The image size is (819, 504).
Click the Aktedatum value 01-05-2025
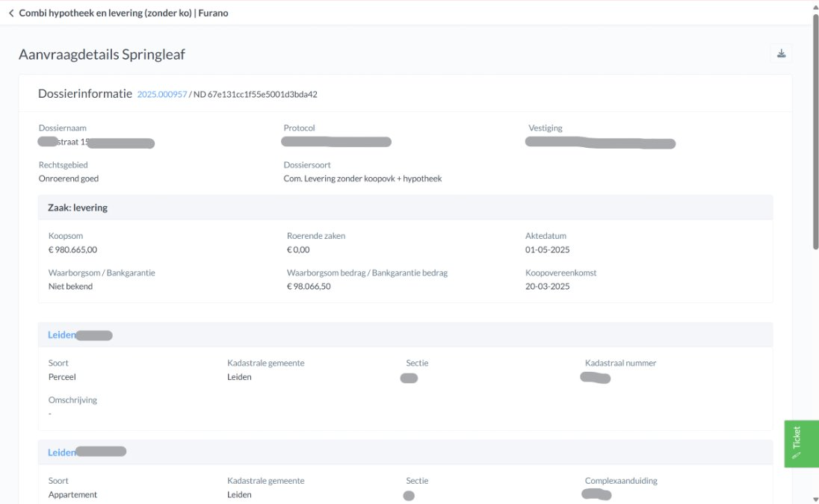pyautogui.click(x=547, y=250)
